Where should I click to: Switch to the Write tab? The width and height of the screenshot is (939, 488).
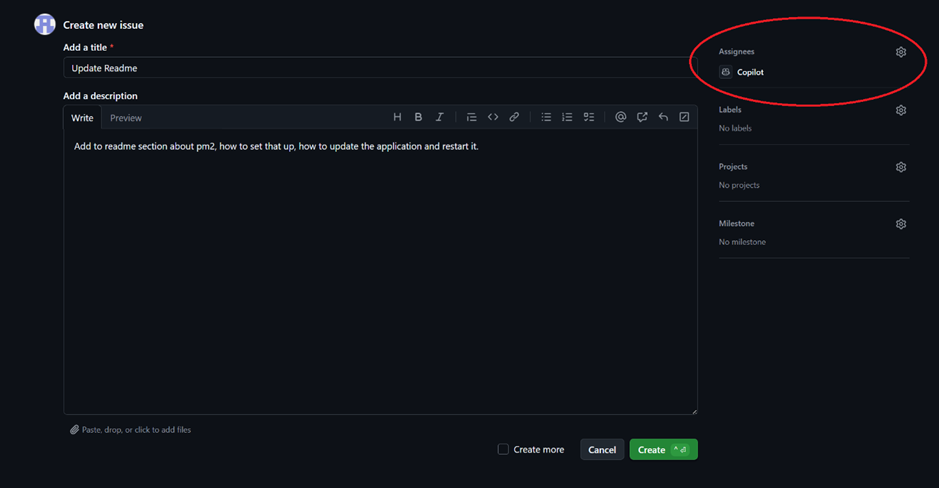[x=82, y=118]
